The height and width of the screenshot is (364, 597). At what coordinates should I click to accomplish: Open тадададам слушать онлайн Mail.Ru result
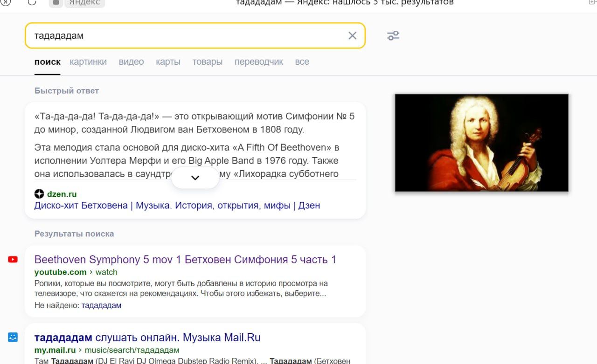coord(147,337)
